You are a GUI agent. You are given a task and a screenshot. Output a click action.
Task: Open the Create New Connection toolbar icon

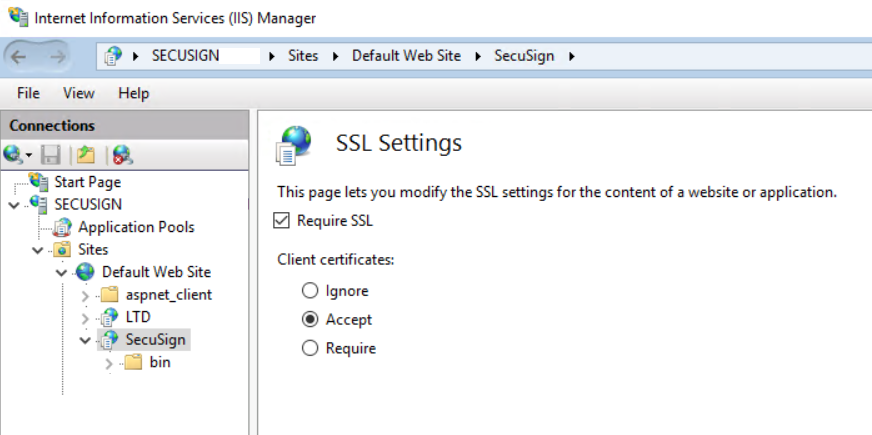[12, 155]
